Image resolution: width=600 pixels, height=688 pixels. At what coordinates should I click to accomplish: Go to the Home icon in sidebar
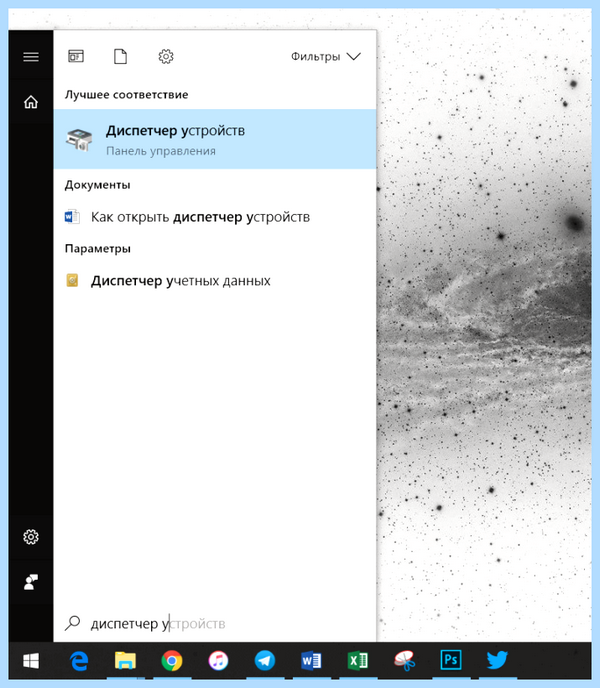click(x=31, y=102)
